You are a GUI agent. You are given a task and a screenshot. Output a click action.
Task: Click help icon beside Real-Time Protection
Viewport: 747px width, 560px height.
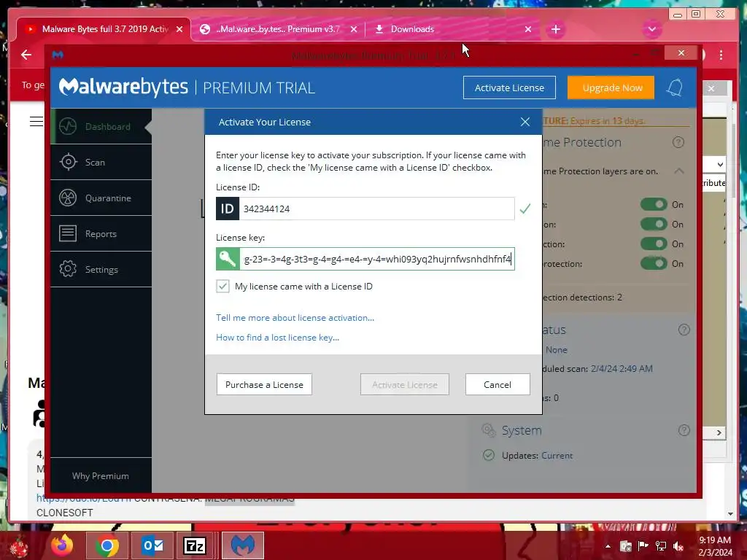coord(678,142)
